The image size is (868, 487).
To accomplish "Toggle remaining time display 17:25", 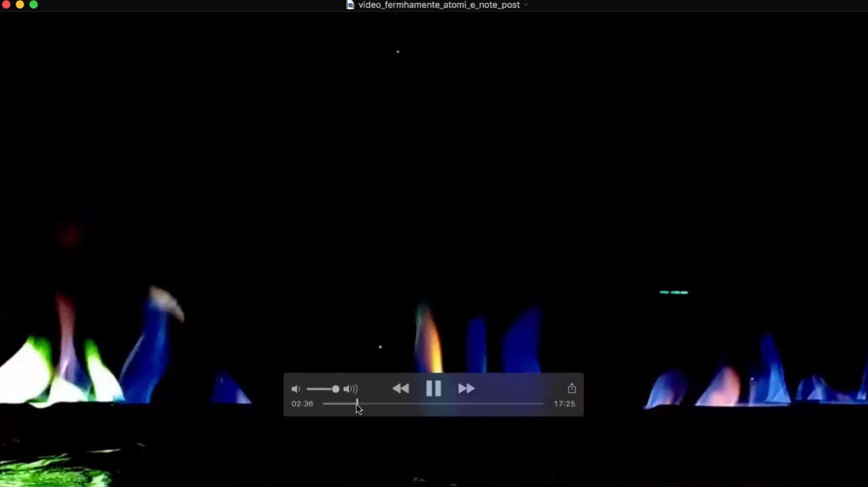I will (564, 404).
